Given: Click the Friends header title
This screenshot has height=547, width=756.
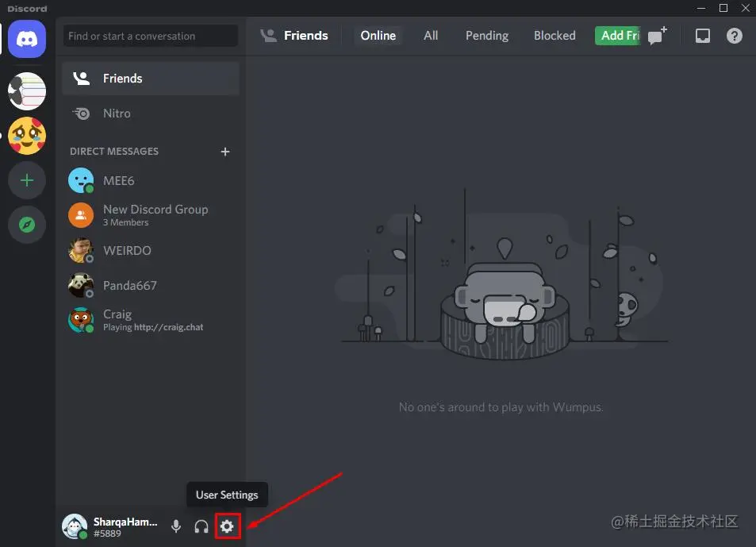Looking at the screenshot, I should [x=305, y=36].
